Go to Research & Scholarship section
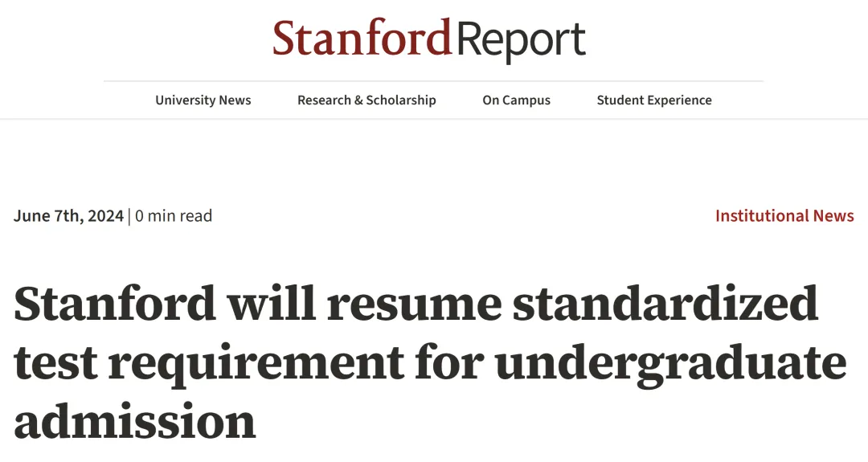Screen dimensions: 868x462 (x=366, y=100)
